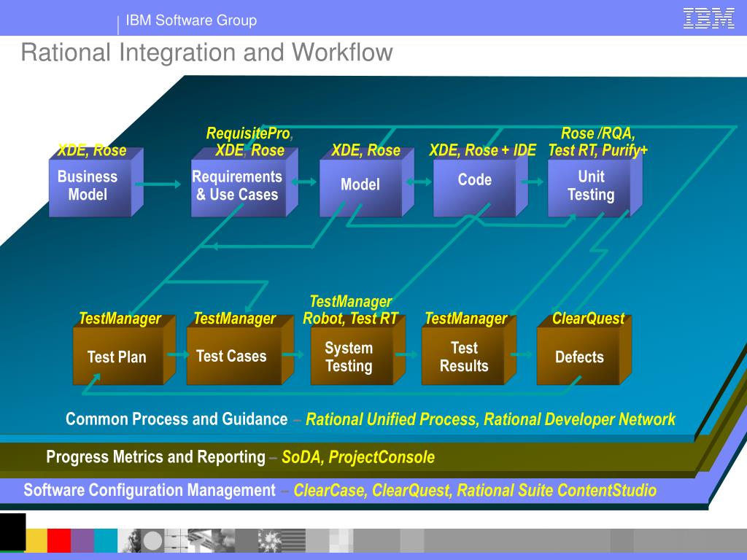Screen dimensions: 747x560
Task: Click the black square in footer strip
Action: point(13,532)
